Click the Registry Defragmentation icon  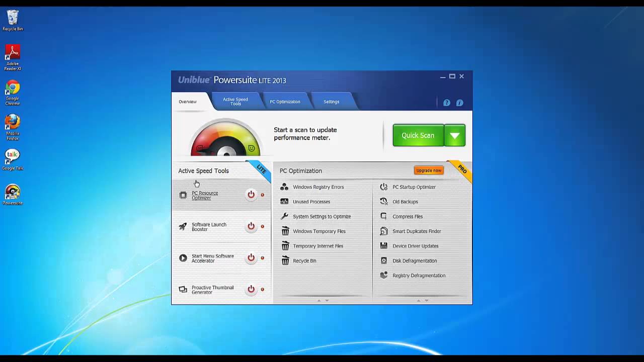[384, 276]
